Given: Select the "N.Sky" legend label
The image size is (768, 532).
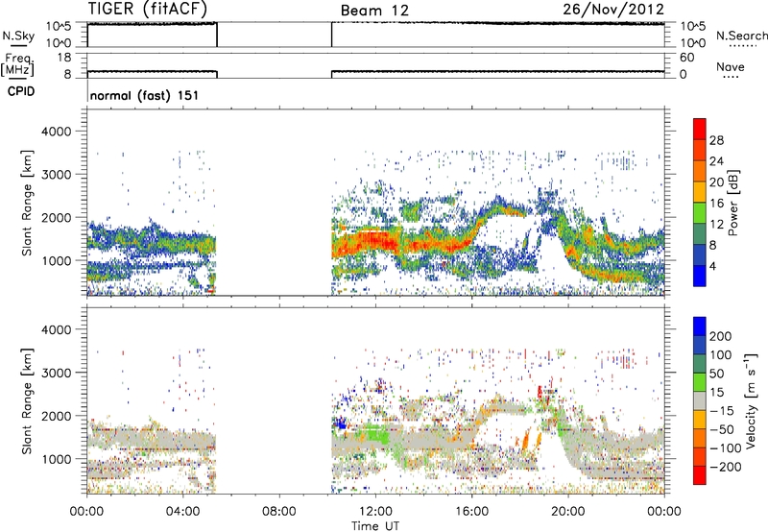Looking at the screenshot, I should pos(18,36).
